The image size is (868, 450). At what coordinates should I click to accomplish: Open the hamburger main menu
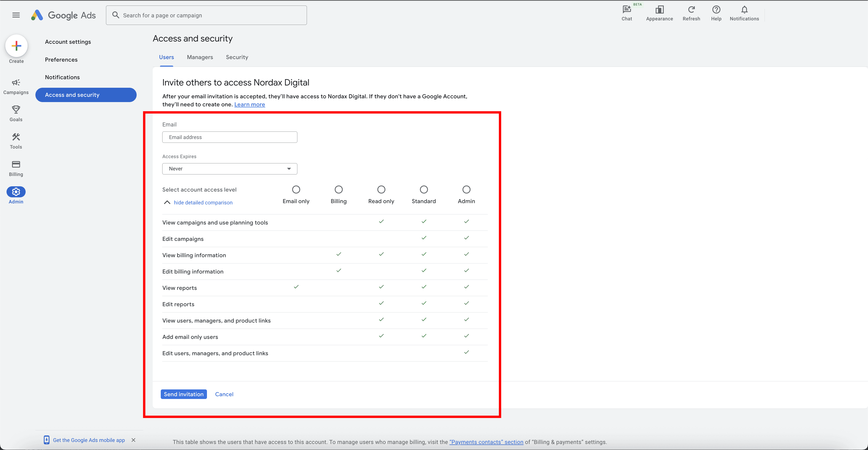16,15
